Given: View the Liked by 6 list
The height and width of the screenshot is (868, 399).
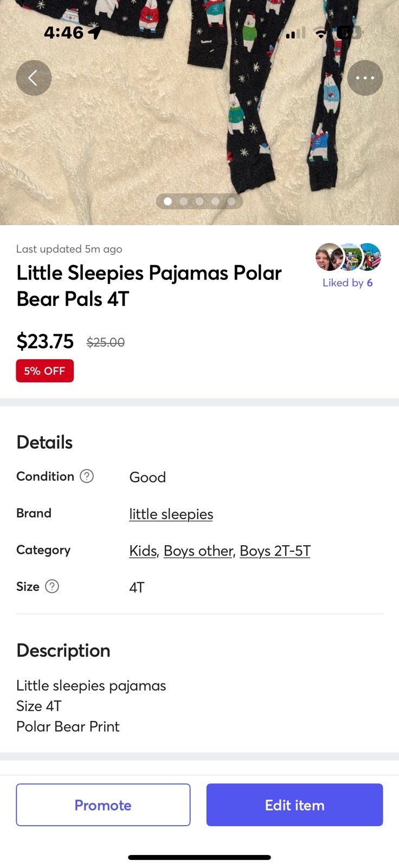Looking at the screenshot, I should pyautogui.click(x=347, y=283).
